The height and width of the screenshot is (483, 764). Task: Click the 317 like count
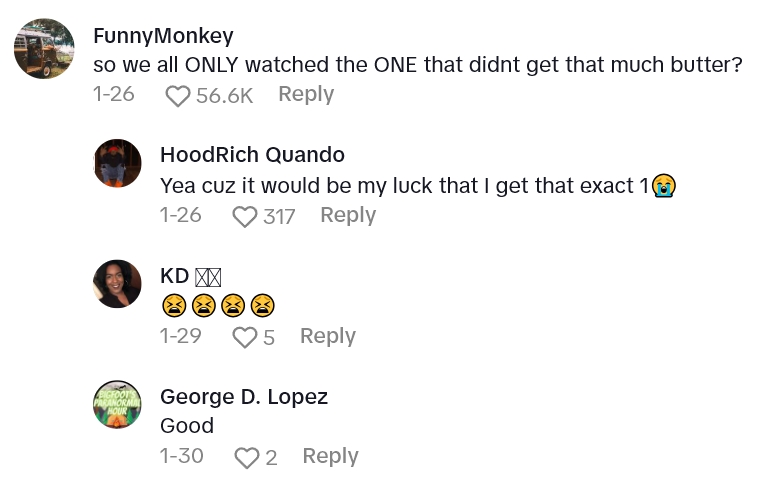278,216
